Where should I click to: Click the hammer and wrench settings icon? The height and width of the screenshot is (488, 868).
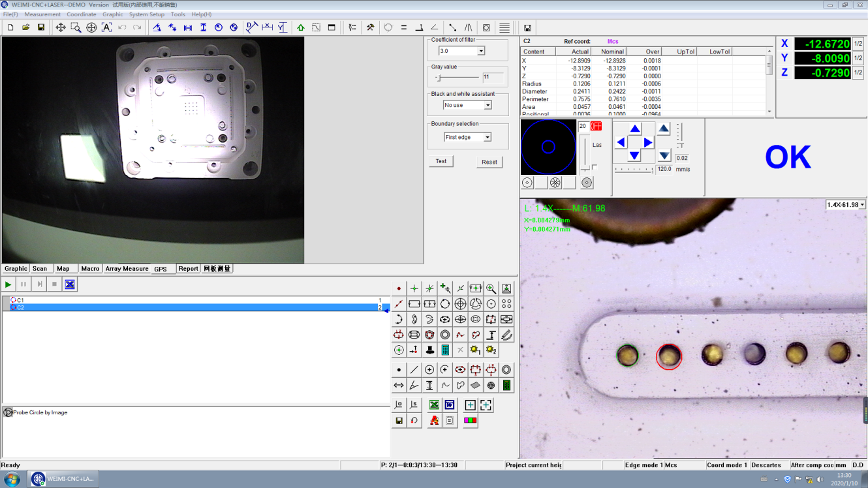pos(370,27)
